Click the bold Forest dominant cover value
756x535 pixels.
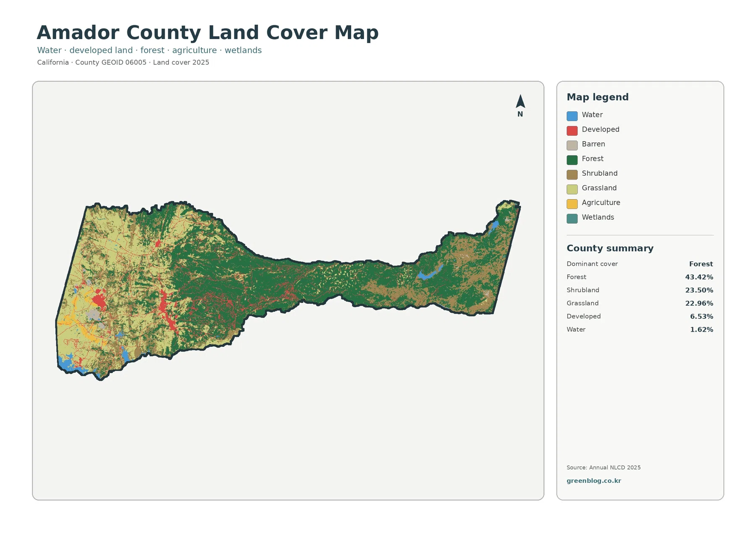701,264
